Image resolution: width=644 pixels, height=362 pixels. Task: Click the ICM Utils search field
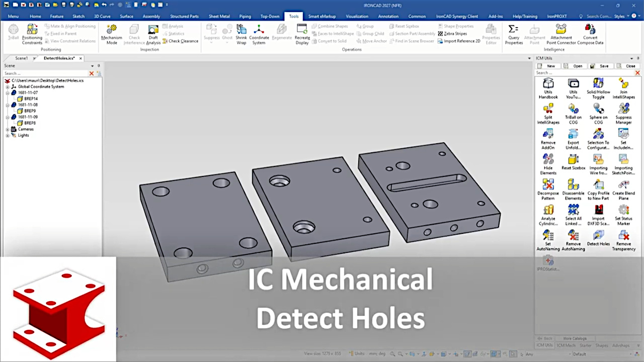(x=584, y=73)
